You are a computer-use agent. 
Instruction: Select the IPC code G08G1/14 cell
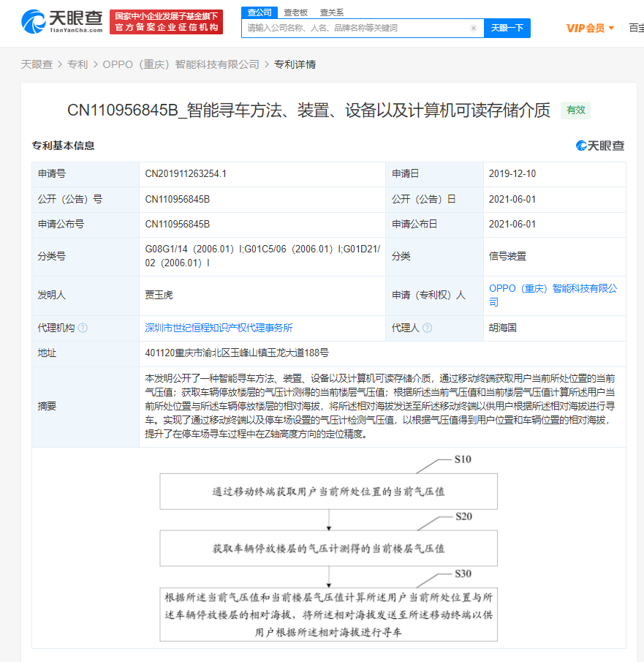point(262,256)
